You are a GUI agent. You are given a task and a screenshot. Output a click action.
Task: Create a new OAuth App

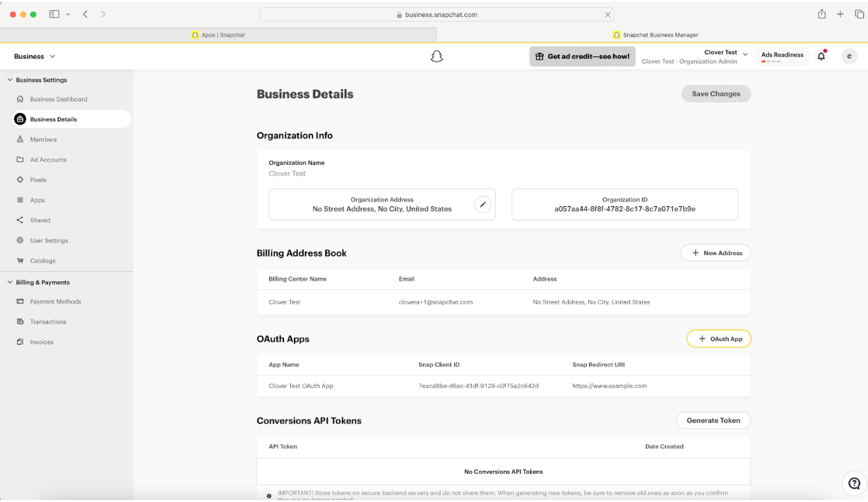[719, 338]
